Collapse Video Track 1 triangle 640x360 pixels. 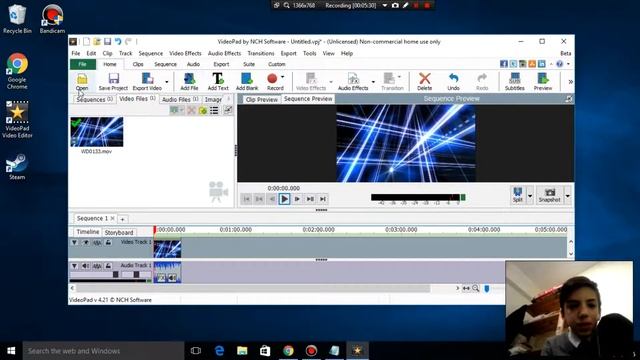(x=74, y=242)
